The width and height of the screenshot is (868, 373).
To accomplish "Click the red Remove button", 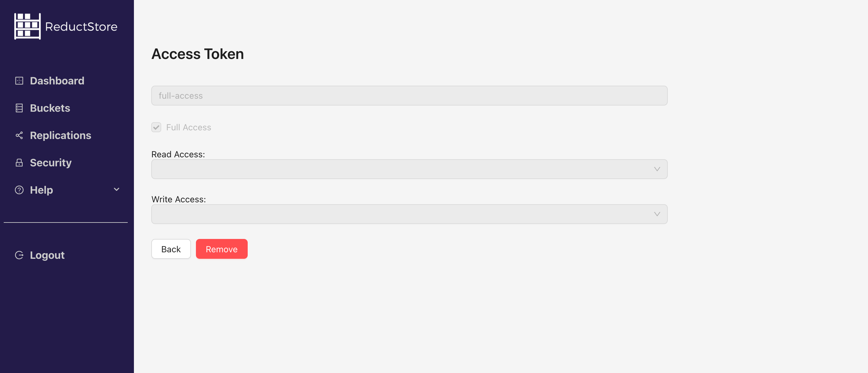I will (x=221, y=249).
